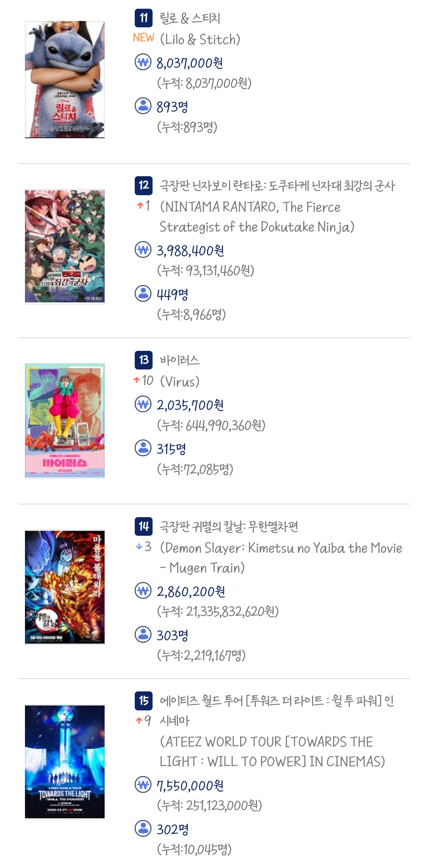Click the up arrow indicator for rank 15
Viewport: 426px width, 868px height.
click(139, 721)
